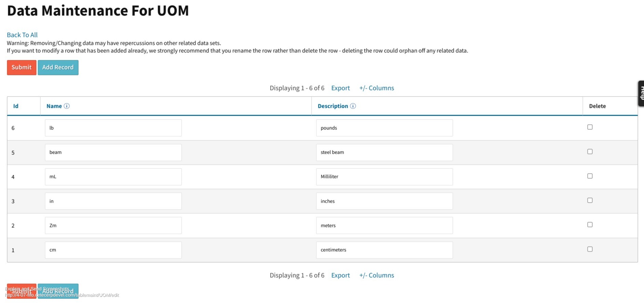This screenshot has height=303, width=644.
Task: Click the bottom Export link
Action: (341, 275)
